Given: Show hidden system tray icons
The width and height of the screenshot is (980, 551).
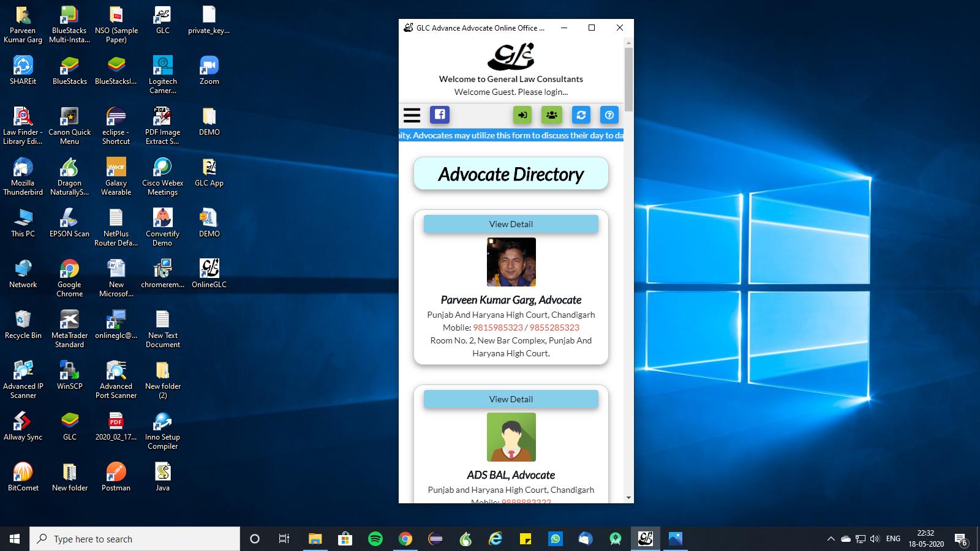Looking at the screenshot, I should [831, 539].
